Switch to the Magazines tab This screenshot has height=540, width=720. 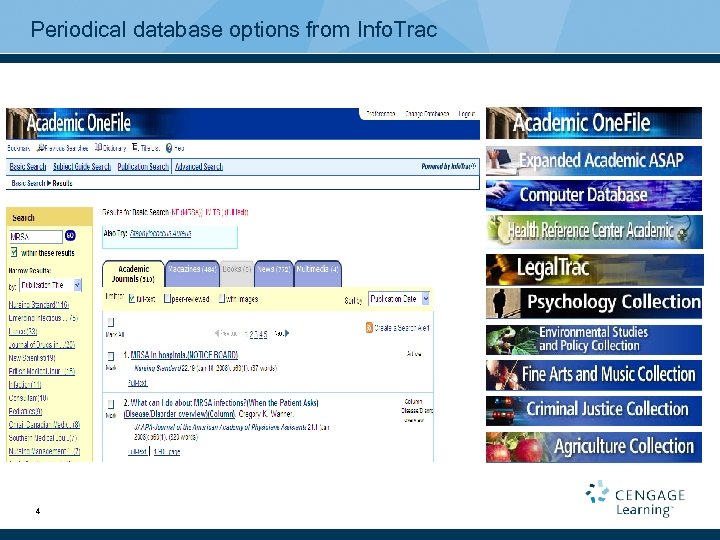191,274
